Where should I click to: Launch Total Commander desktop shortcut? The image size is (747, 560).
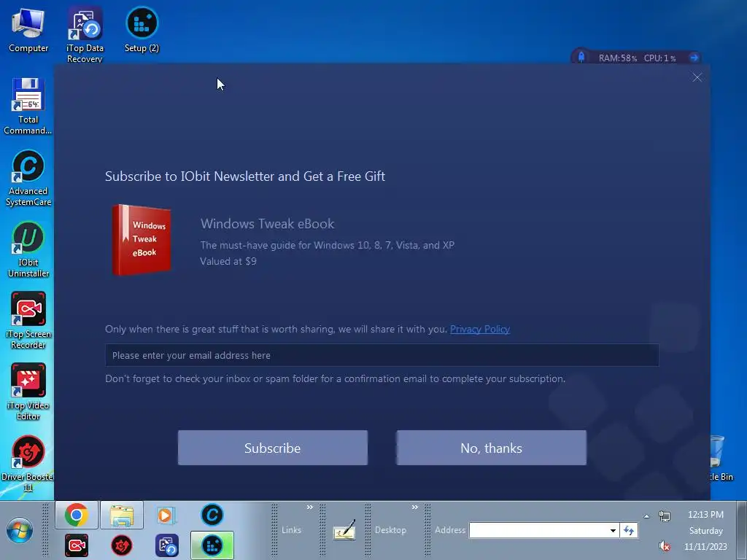click(28, 106)
